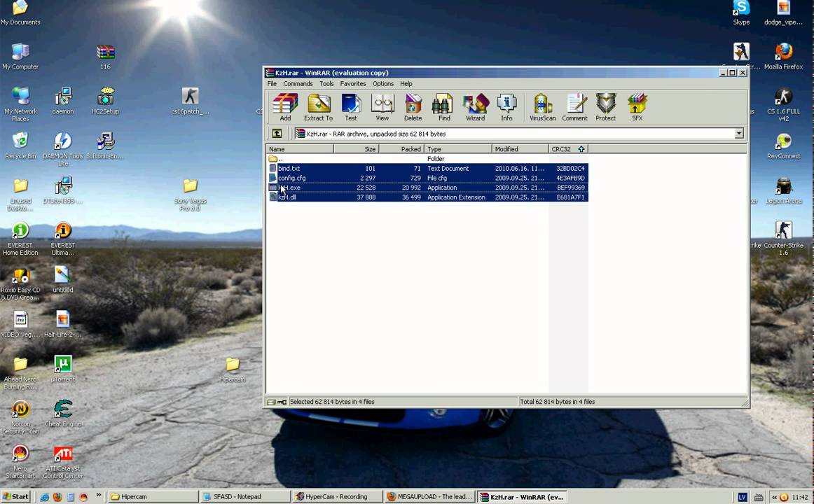Launch Mozilla Firefox desktop icon

point(783,57)
